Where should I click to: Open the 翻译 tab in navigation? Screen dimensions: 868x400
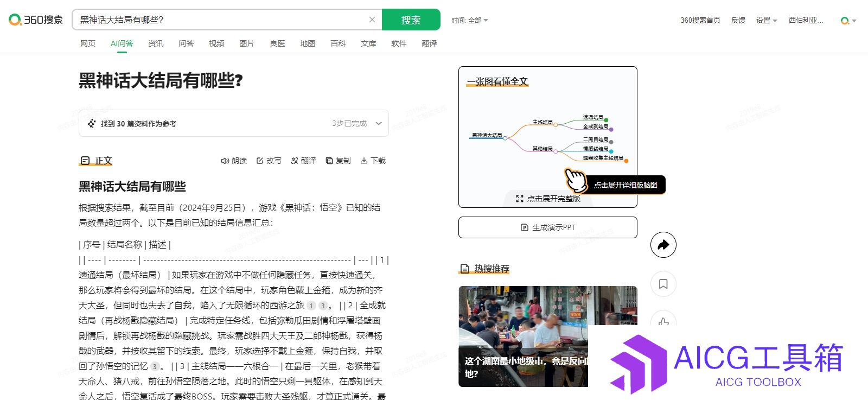tap(429, 43)
